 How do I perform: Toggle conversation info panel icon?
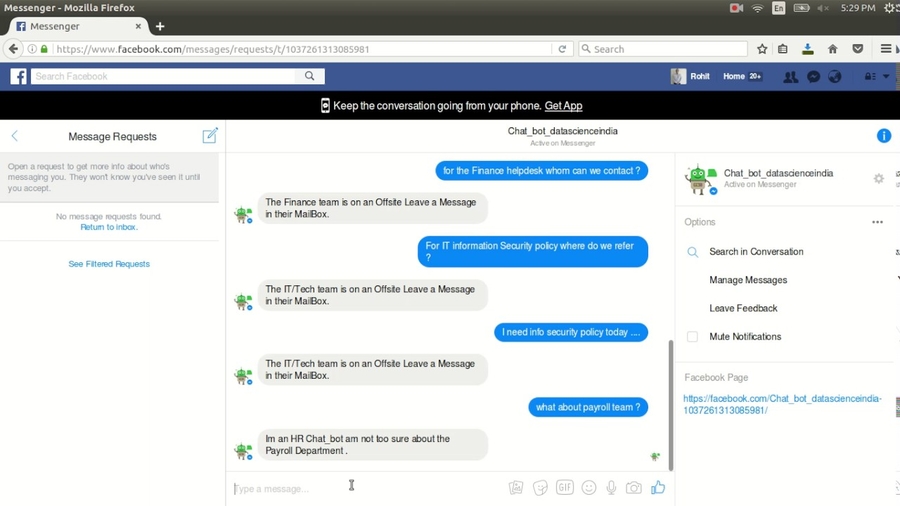pos(883,135)
